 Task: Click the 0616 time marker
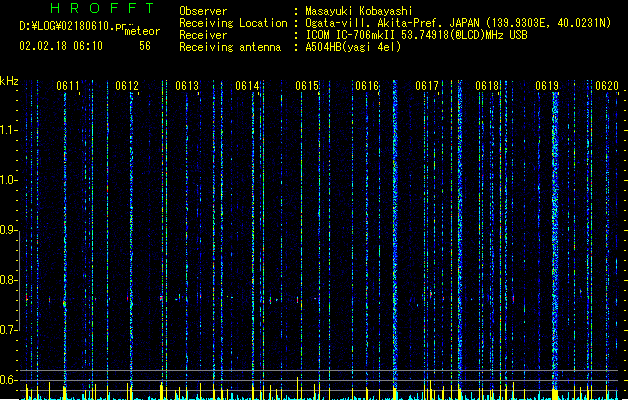(367, 86)
